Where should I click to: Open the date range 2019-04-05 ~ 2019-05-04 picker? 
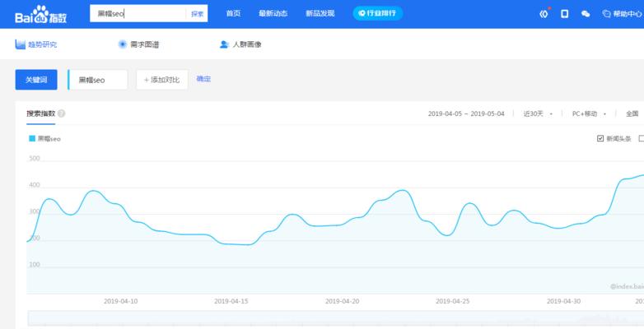466,114
